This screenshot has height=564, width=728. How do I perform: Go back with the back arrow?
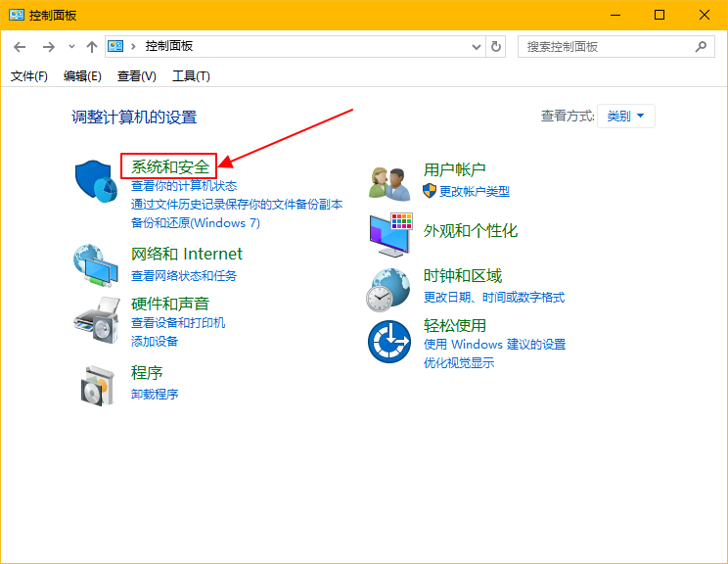(x=20, y=46)
